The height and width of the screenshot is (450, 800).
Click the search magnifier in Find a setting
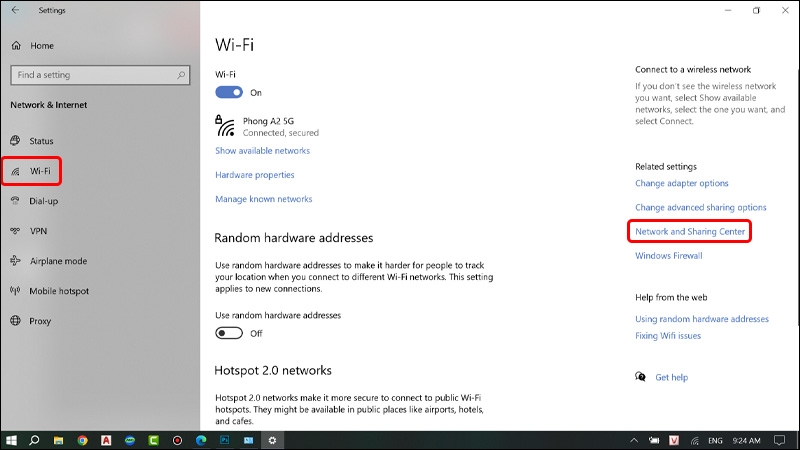181,75
